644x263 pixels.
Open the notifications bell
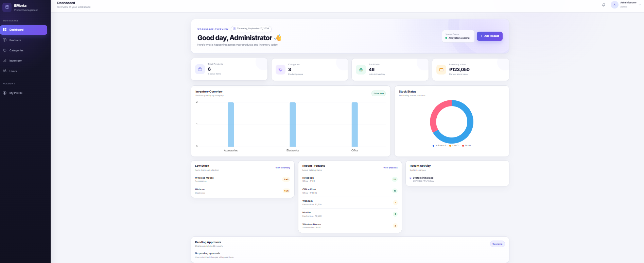pyautogui.click(x=604, y=5)
